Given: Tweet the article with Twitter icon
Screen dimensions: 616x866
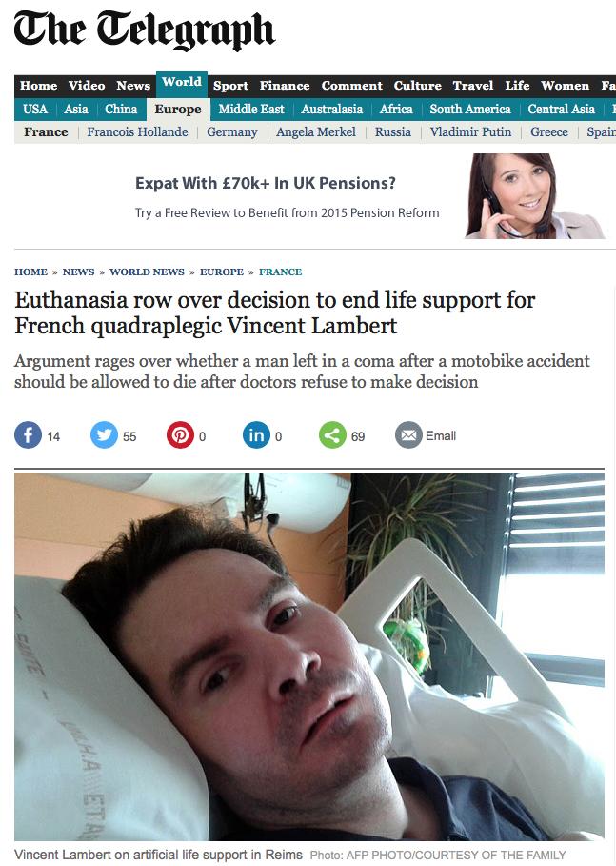Looking at the screenshot, I should (105, 435).
